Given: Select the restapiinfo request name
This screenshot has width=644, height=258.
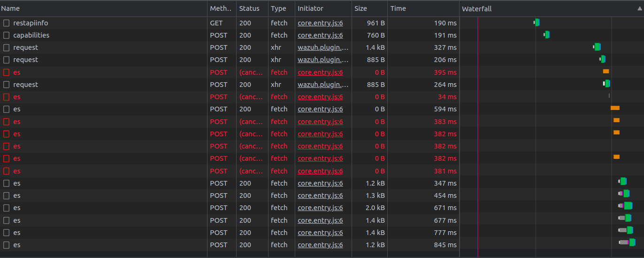Looking at the screenshot, I should tap(31, 23).
